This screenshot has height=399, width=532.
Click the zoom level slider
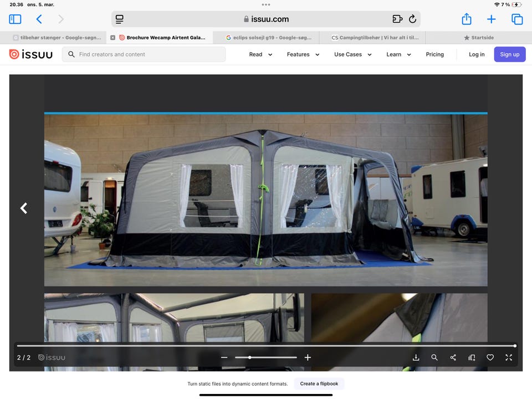(x=265, y=357)
